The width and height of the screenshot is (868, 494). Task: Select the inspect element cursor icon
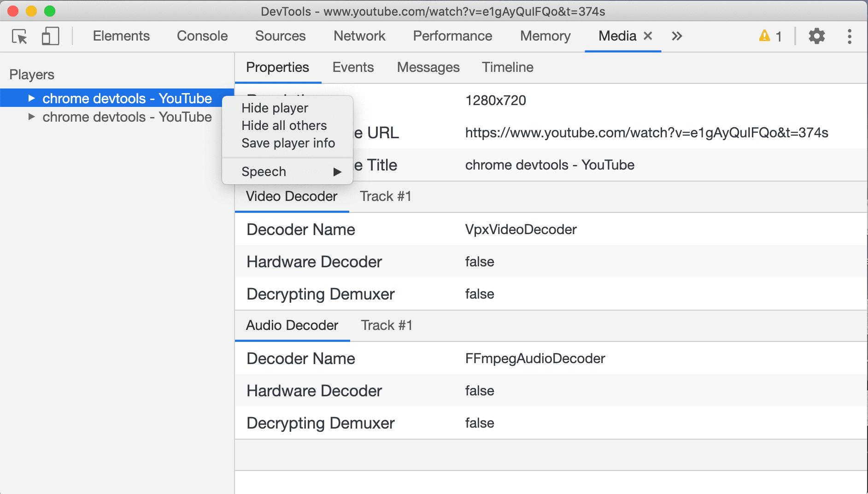coord(19,36)
